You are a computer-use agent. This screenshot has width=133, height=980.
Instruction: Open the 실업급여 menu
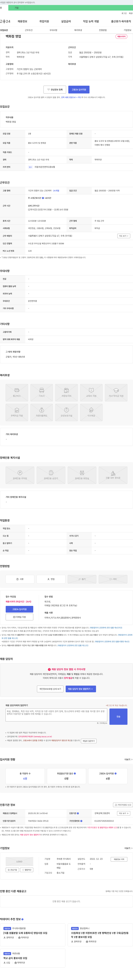pos(66,21)
